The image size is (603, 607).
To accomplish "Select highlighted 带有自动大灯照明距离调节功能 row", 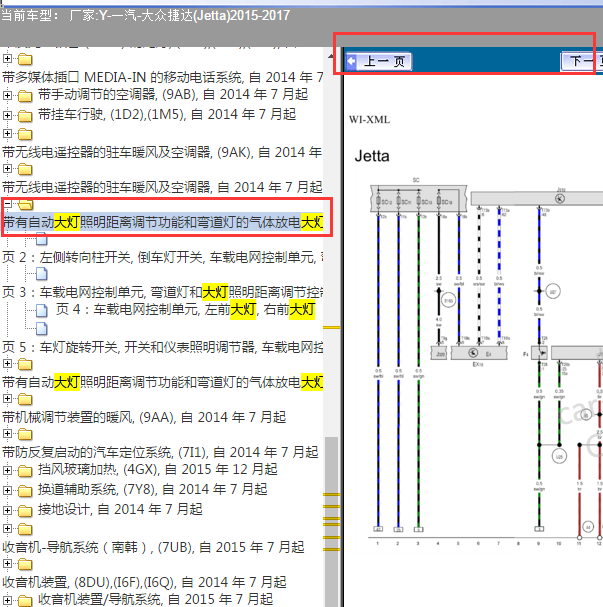I will (163, 222).
